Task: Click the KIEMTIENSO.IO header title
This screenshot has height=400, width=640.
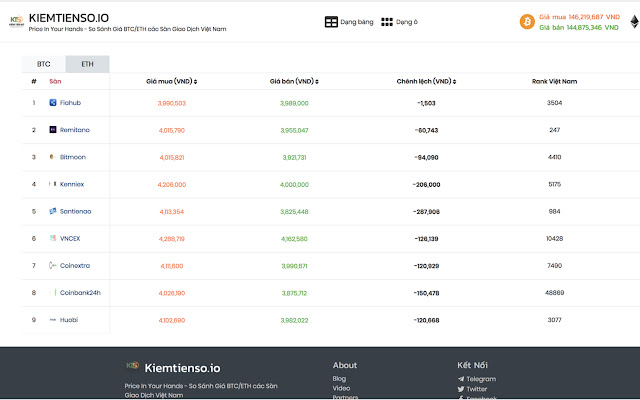Action: [69, 18]
